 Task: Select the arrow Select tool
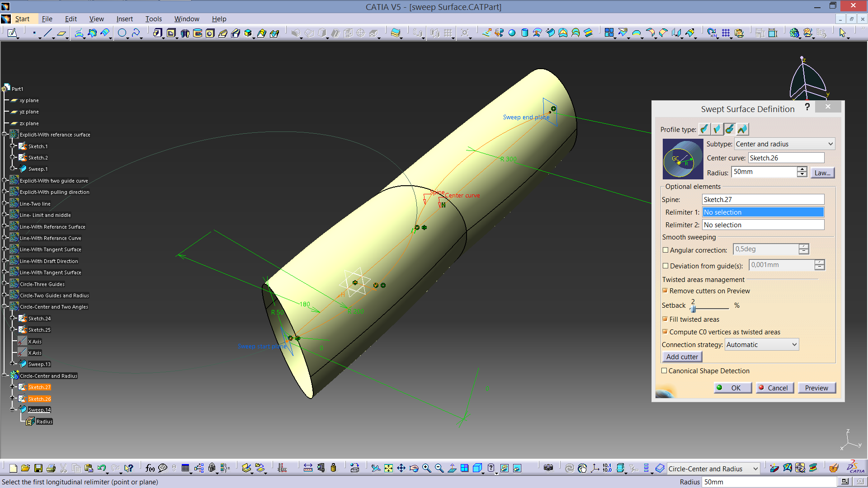tap(843, 33)
